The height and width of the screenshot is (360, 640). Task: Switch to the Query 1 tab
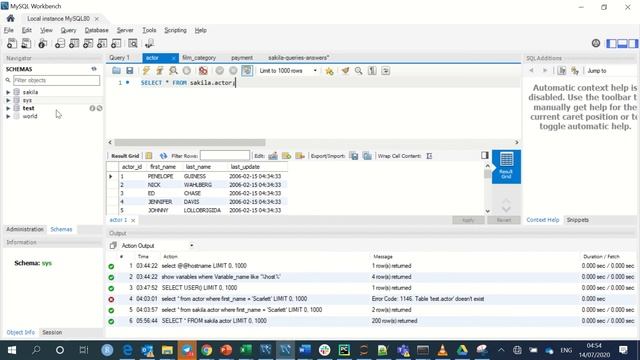click(119, 58)
